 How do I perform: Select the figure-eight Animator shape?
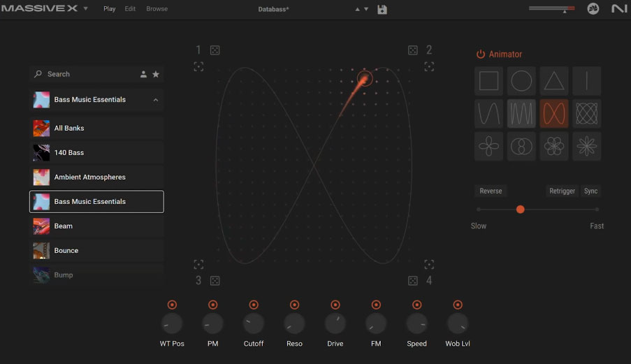pyautogui.click(x=554, y=113)
